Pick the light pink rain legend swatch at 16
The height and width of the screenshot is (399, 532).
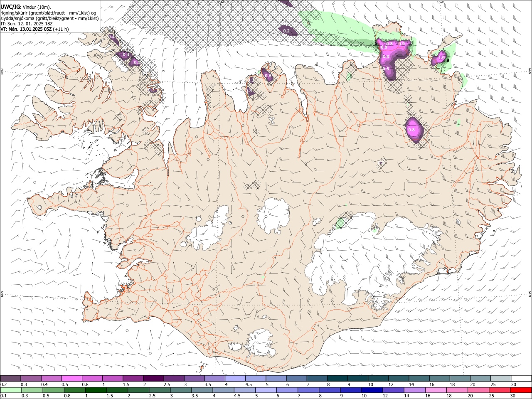pos(435,390)
